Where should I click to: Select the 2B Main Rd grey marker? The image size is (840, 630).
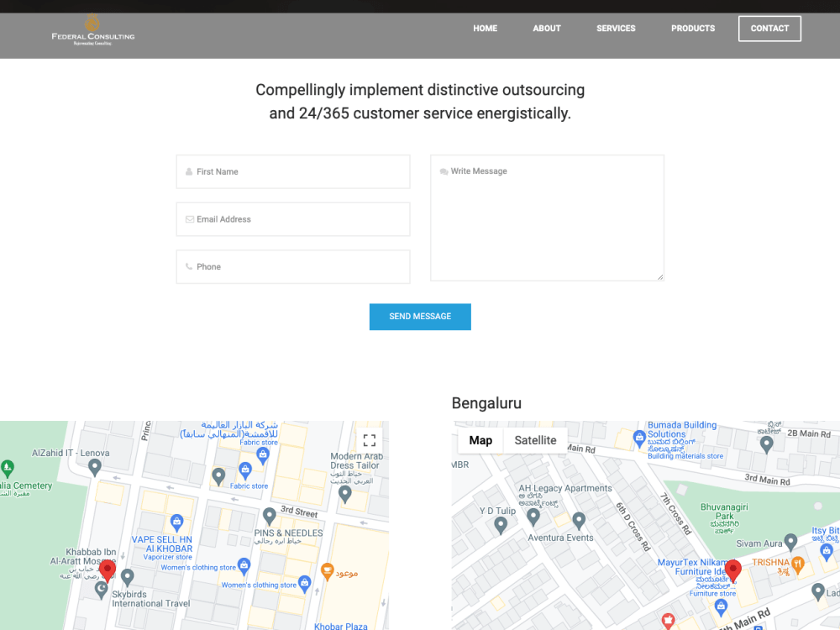tap(767, 444)
